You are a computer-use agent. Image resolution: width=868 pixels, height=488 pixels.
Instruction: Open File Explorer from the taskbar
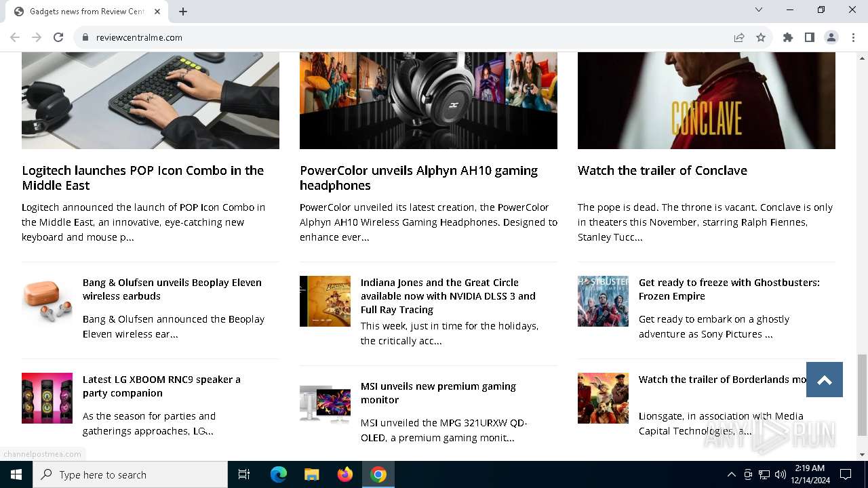(x=311, y=474)
